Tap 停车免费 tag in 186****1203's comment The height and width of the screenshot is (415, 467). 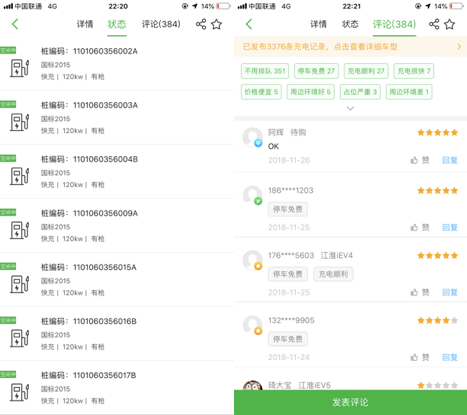(x=288, y=209)
